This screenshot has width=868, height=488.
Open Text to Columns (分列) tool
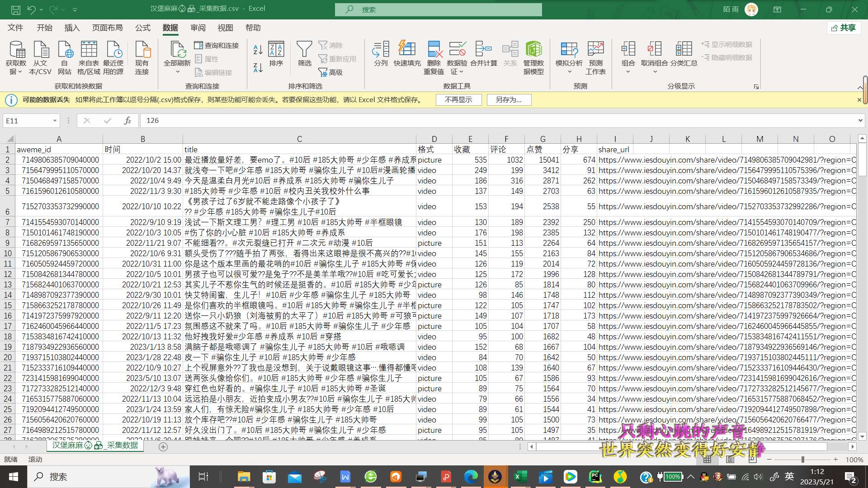[381, 49]
